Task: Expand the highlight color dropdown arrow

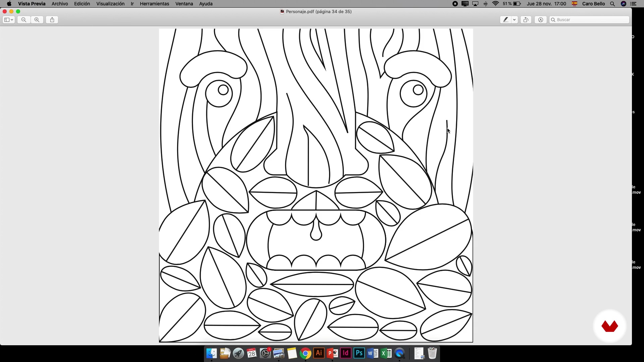Action: [514, 20]
